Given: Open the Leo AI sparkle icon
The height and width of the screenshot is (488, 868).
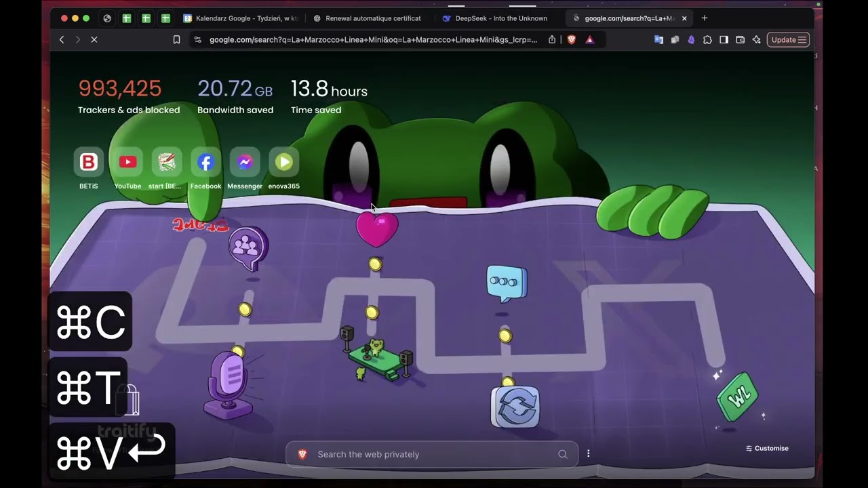Looking at the screenshot, I should click(x=756, y=40).
